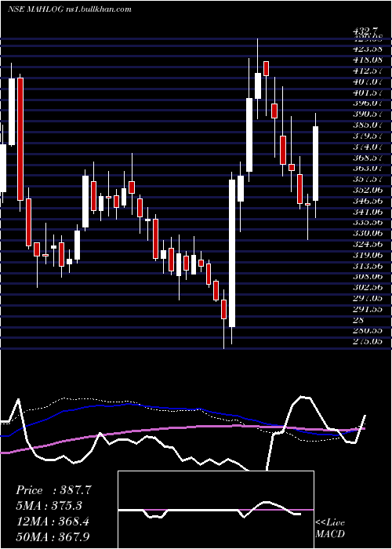Select the 308.06 price axis label

point(368,276)
